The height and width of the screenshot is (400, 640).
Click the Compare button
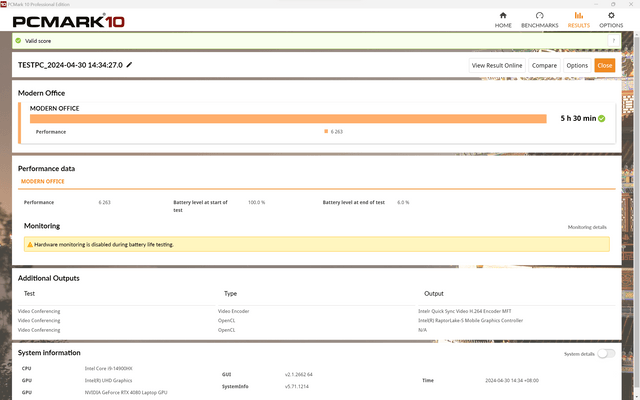(544, 65)
